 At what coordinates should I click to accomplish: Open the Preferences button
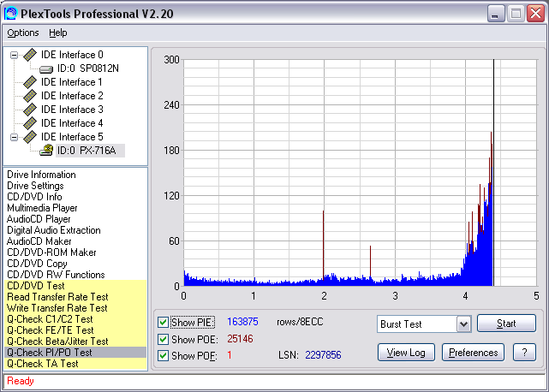tap(473, 353)
